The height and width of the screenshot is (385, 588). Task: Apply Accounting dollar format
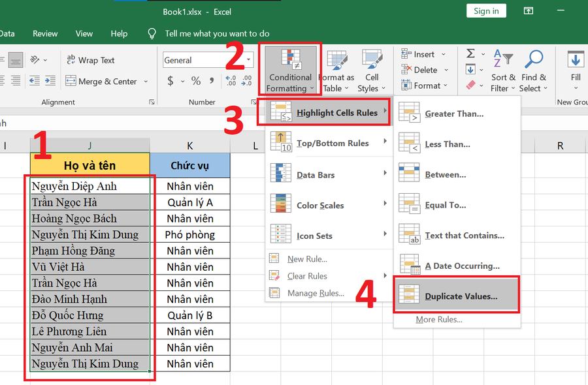(x=171, y=81)
